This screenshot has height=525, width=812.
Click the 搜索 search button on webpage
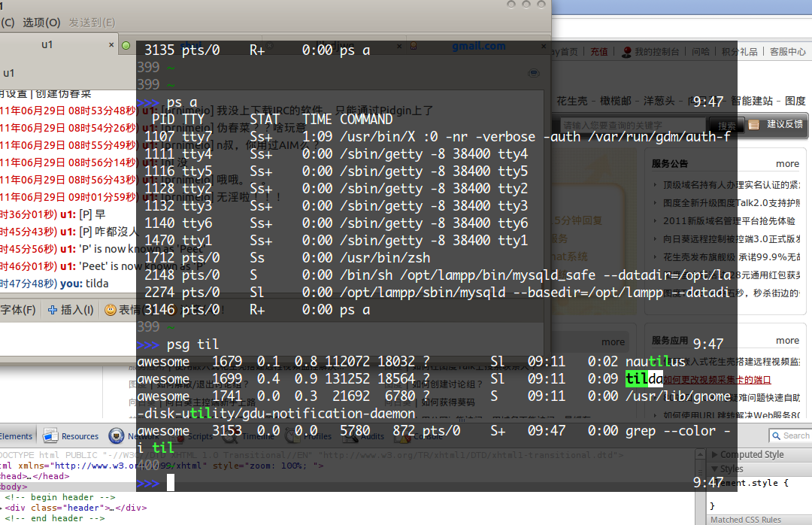click(726, 126)
